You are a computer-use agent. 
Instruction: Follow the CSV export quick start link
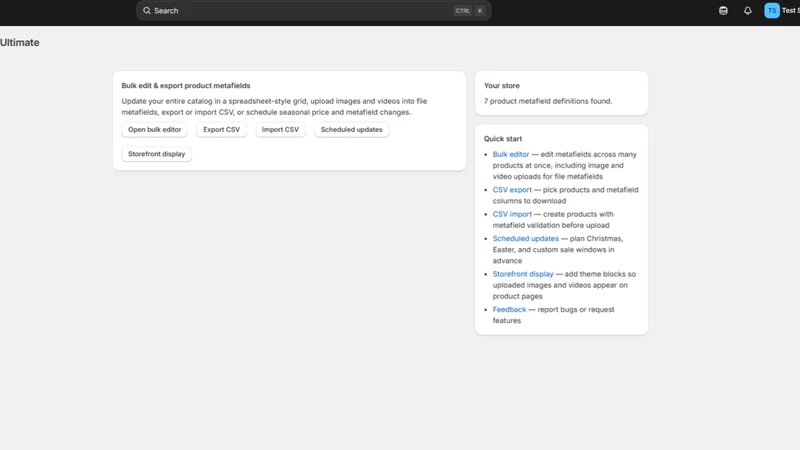(512, 190)
